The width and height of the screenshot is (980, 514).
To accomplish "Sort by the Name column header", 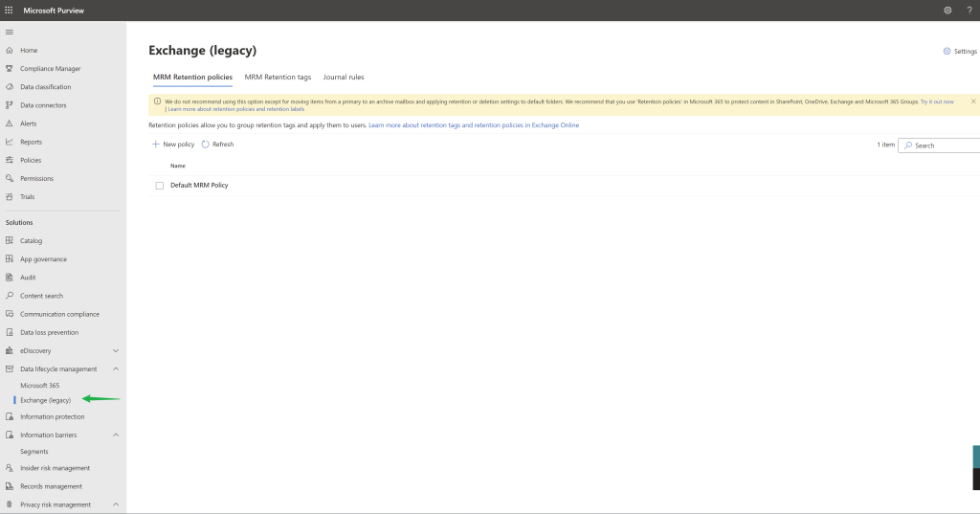I will click(178, 166).
